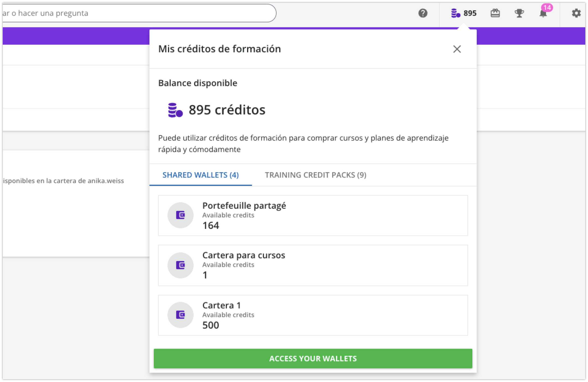Close the Mis créditos de formación panel
Image resolution: width=588 pixels, height=382 pixels.
point(457,49)
